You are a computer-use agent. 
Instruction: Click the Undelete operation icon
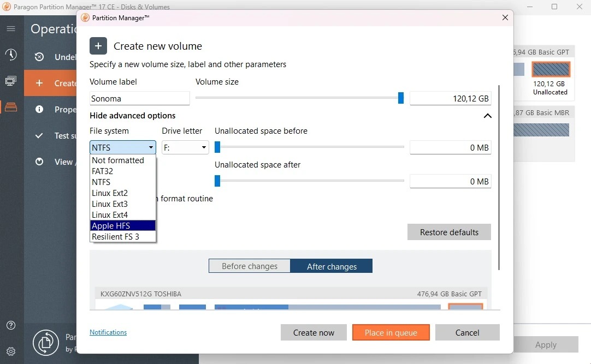point(39,57)
